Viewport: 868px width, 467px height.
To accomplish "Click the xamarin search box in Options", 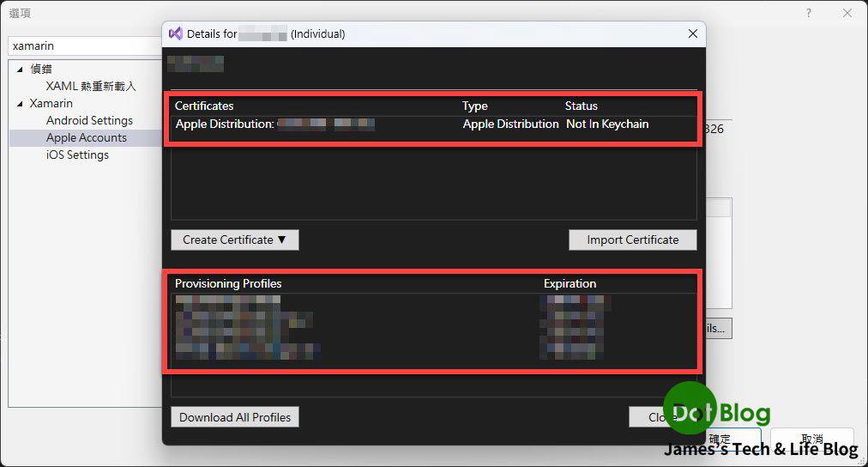I will click(x=84, y=45).
